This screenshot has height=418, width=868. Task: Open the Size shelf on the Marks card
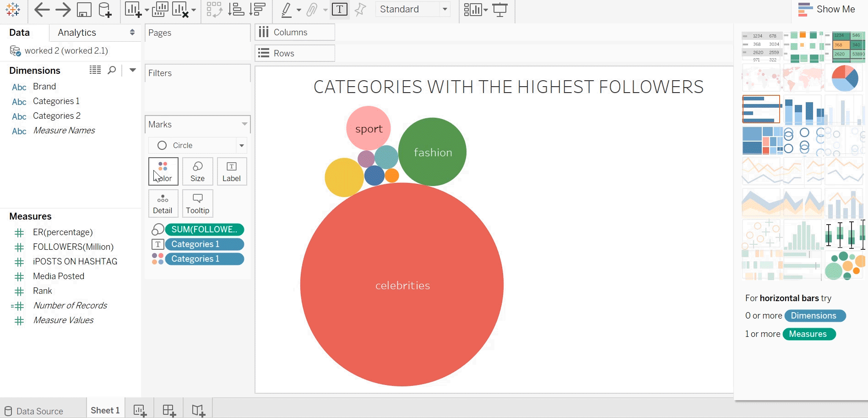(197, 171)
